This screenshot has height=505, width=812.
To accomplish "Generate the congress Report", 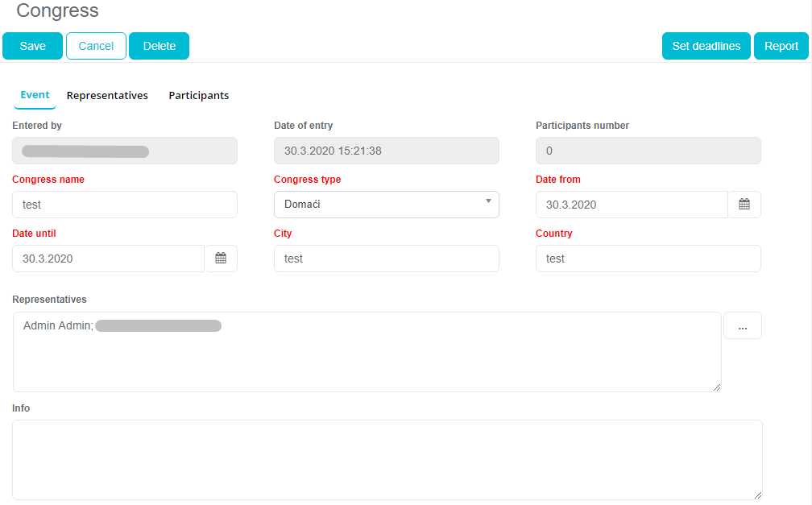I will tap(781, 46).
